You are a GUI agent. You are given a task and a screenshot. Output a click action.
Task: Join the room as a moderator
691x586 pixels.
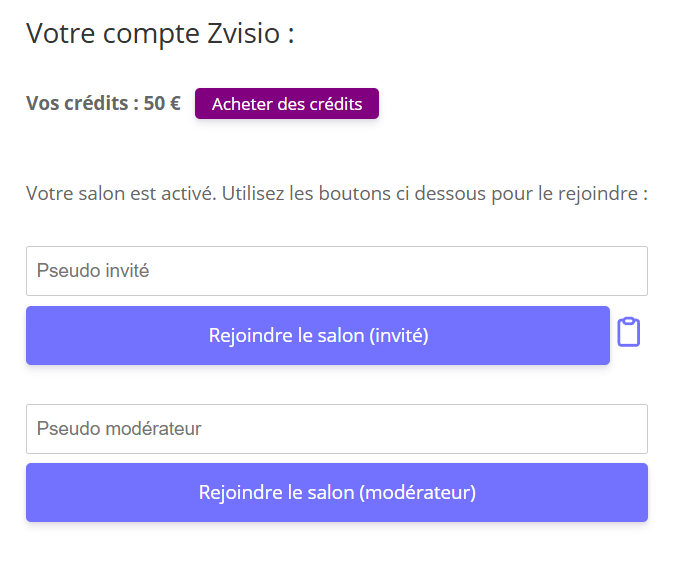336,493
